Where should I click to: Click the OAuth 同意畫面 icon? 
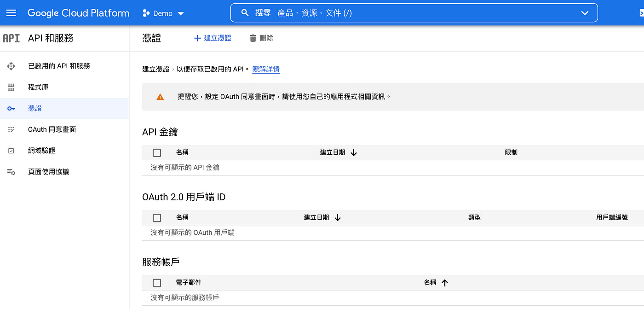(x=11, y=130)
